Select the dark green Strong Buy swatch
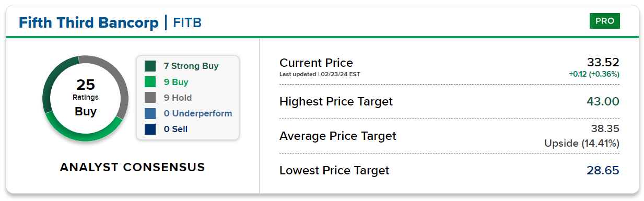This screenshot has height=201, width=644. pos(150,66)
